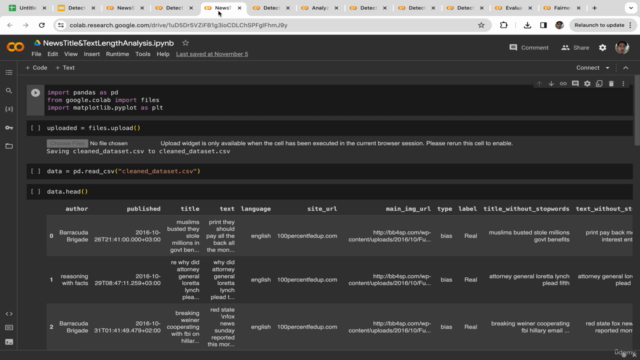Open the Comment panel
Viewport: 640px width, 360px height.
pos(529,48)
